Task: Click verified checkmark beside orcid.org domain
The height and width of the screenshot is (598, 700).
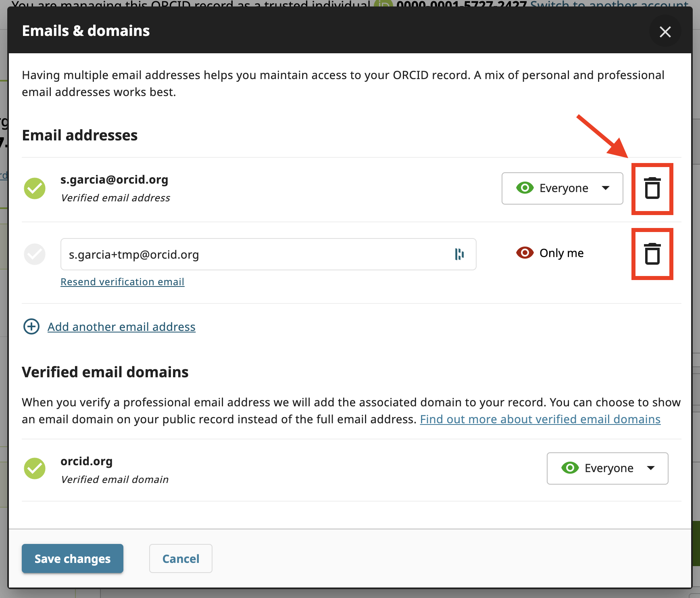Action: 35,468
